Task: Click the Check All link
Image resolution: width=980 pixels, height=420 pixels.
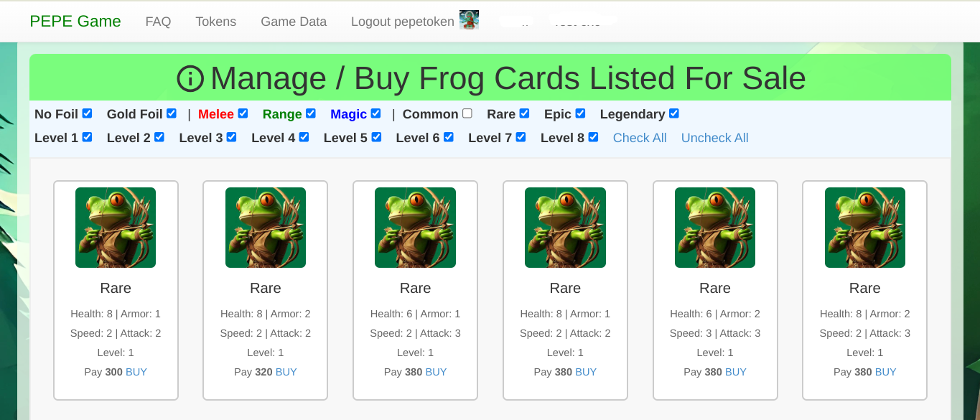Action: tap(640, 138)
